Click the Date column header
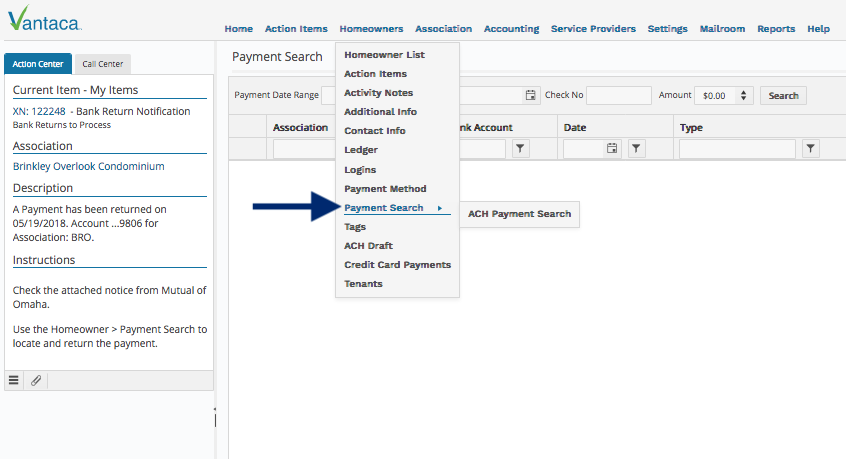Viewport: 846px width, 459px height. pyautogui.click(x=575, y=127)
